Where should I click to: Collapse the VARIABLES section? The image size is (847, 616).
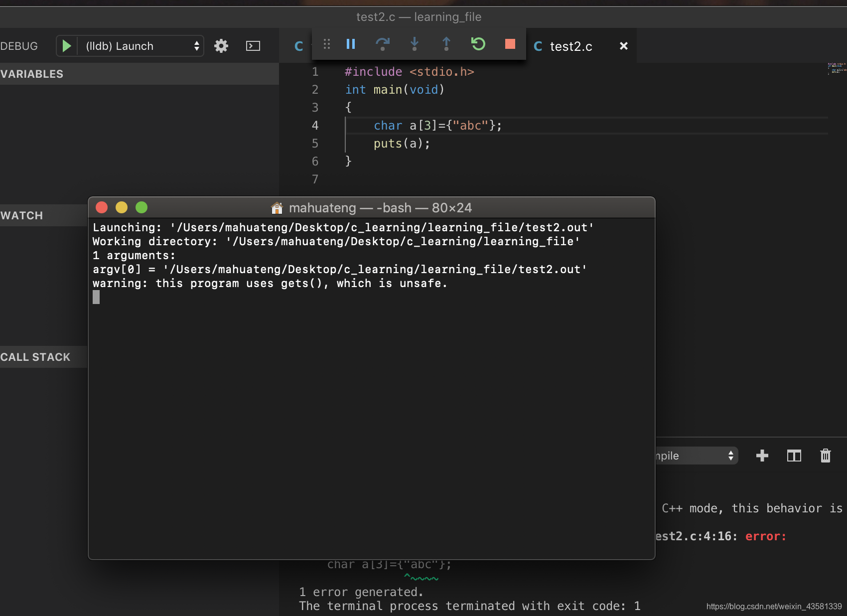pos(140,74)
